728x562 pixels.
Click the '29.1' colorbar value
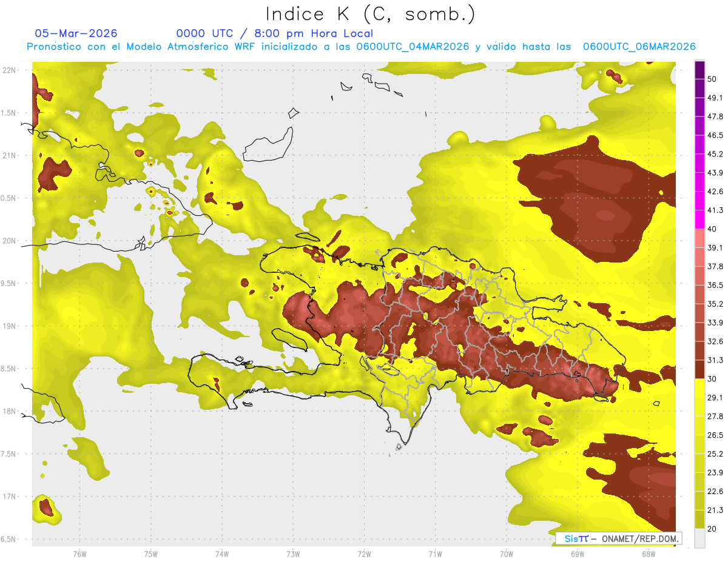coord(715,397)
